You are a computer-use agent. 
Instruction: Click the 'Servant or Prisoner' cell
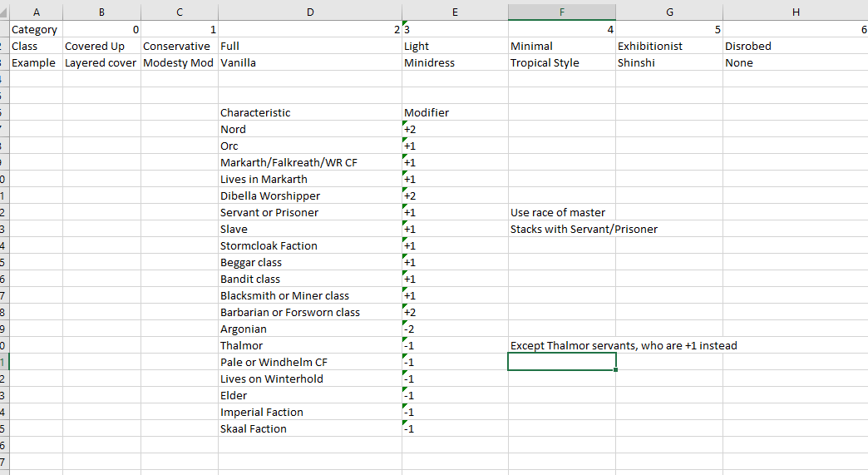click(x=310, y=212)
